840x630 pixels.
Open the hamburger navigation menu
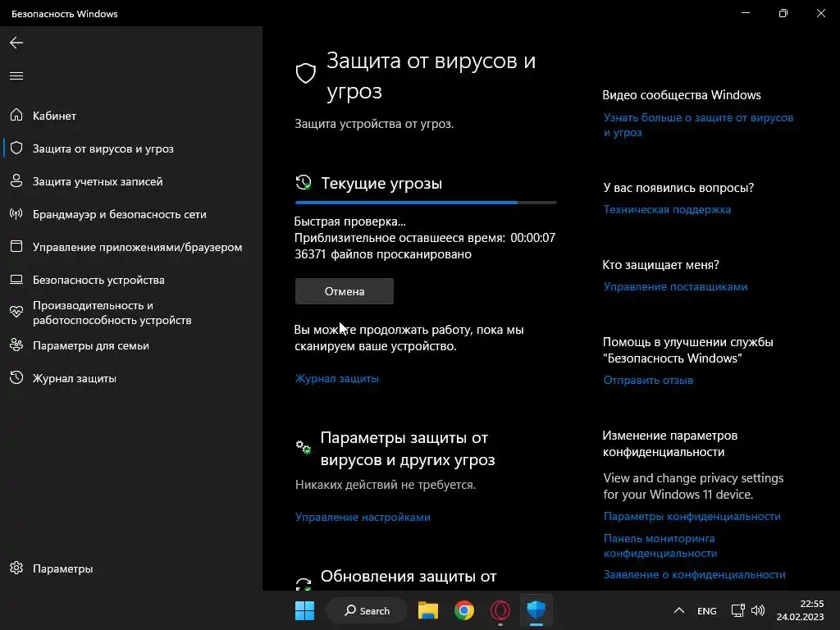16,75
